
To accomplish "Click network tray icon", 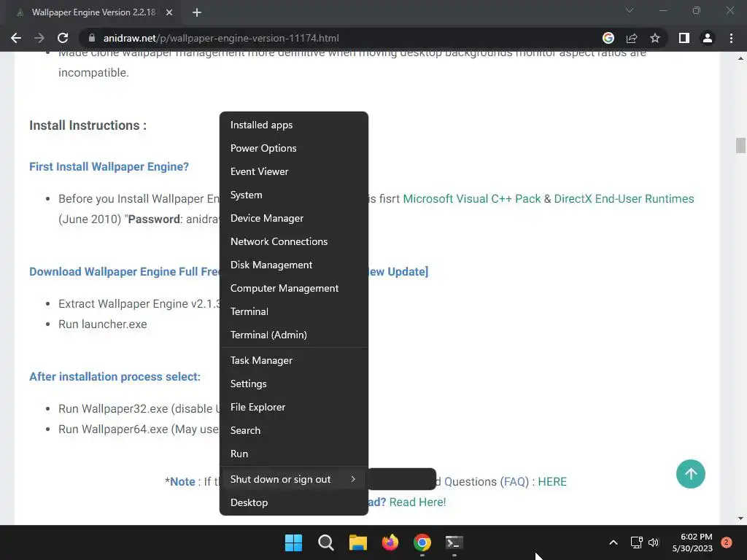I will click(x=636, y=542).
